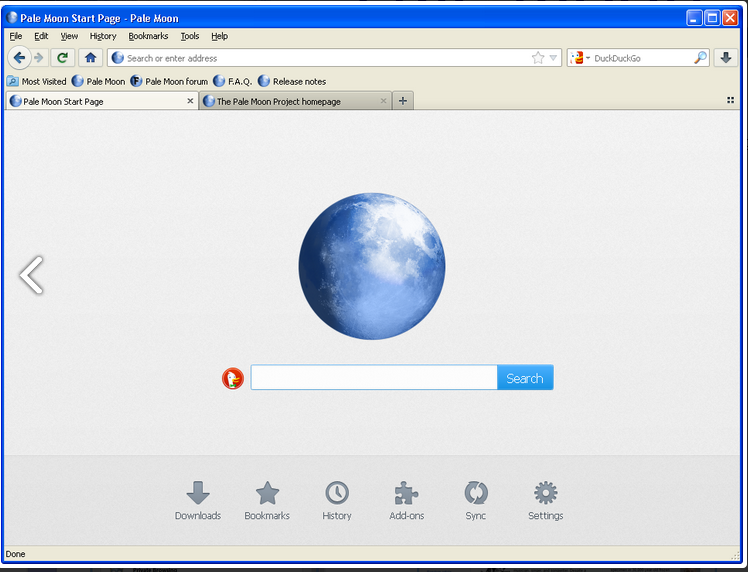This screenshot has height=572, width=748.
Task: Maximize the Pale Moon window
Action: click(x=712, y=18)
